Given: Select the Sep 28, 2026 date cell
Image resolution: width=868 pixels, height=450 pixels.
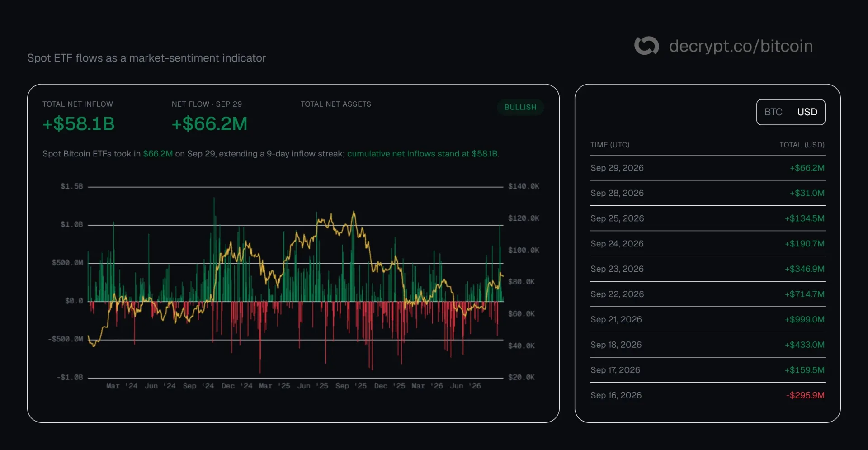Looking at the screenshot, I should tap(617, 193).
